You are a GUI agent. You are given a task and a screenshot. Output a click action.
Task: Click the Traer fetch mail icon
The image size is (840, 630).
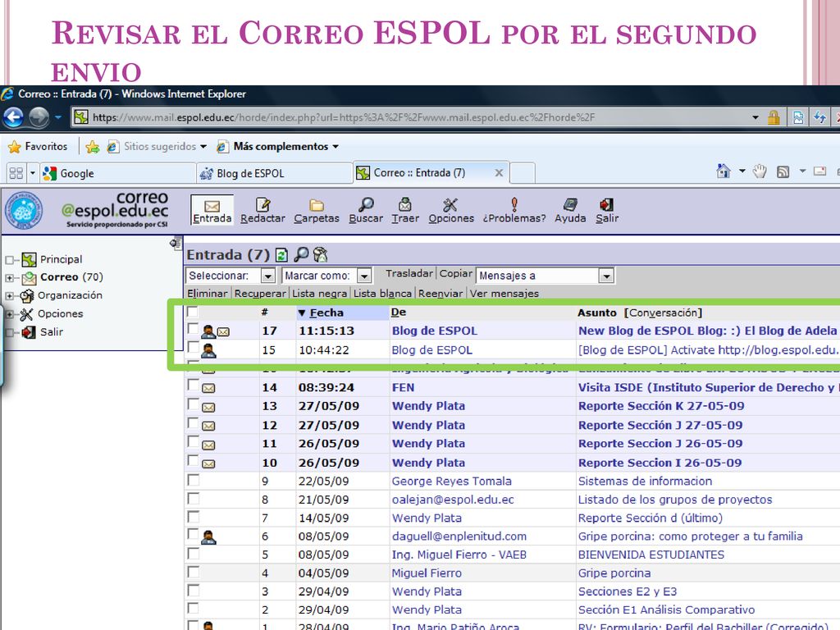(405, 204)
